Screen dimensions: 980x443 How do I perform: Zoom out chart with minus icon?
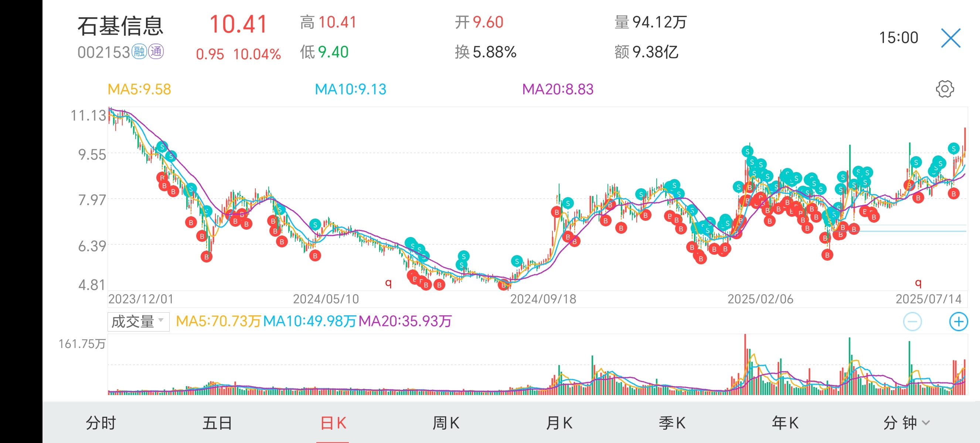912,322
